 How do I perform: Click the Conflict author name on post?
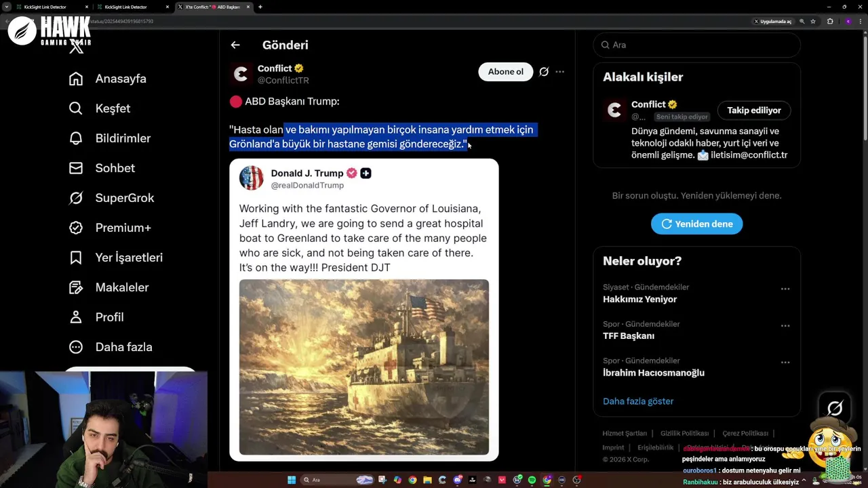click(x=275, y=68)
